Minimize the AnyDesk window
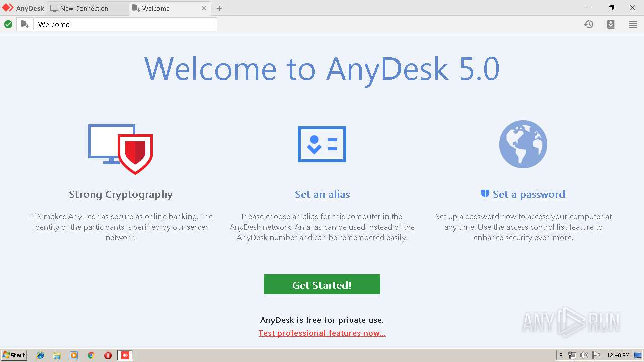Viewport: 644px width, 362px height. click(x=589, y=8)
